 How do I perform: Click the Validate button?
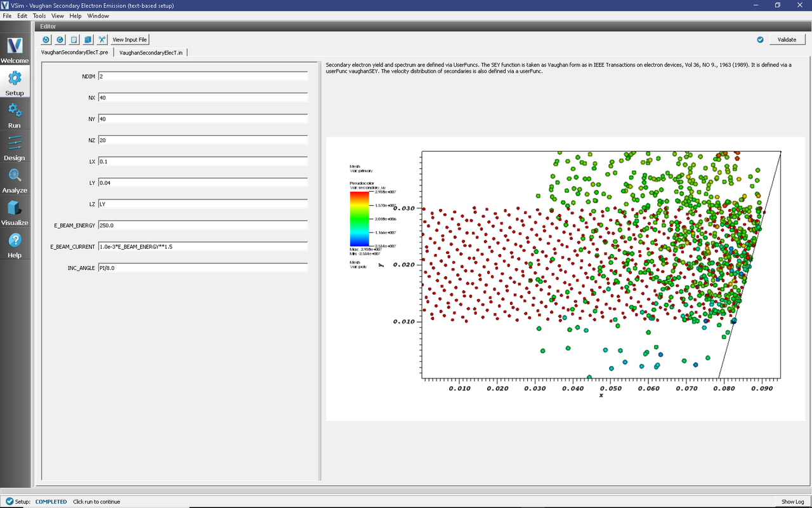tap(787, 39)
